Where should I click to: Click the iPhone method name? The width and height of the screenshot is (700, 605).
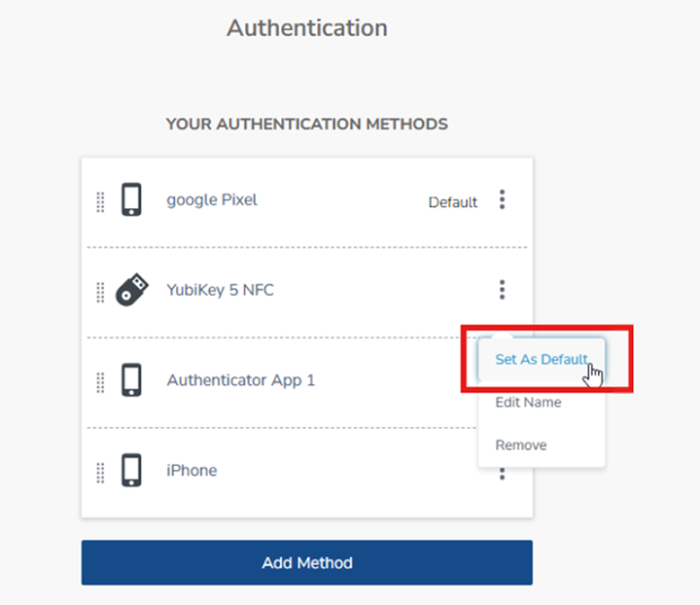pos(192,471)
